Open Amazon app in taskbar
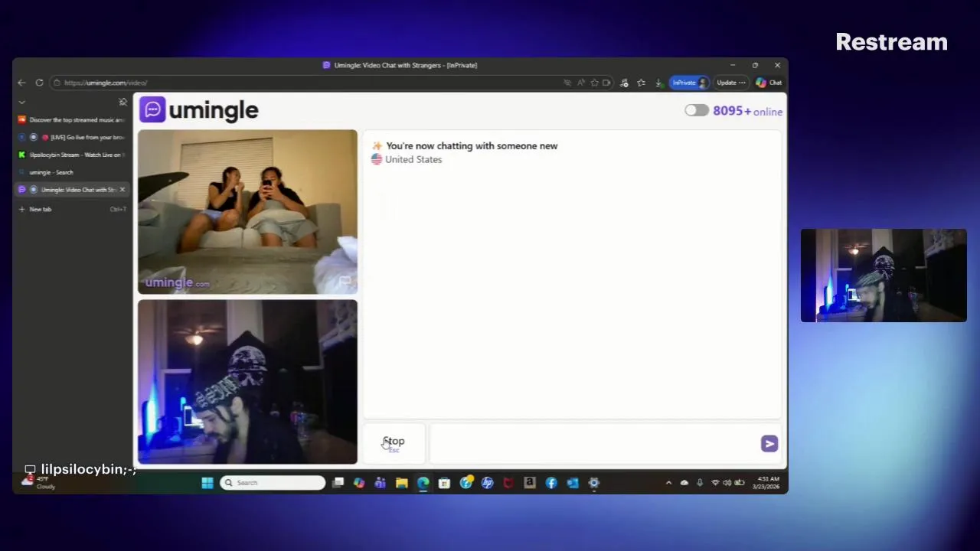980x551 pixels. click(529, 483)
